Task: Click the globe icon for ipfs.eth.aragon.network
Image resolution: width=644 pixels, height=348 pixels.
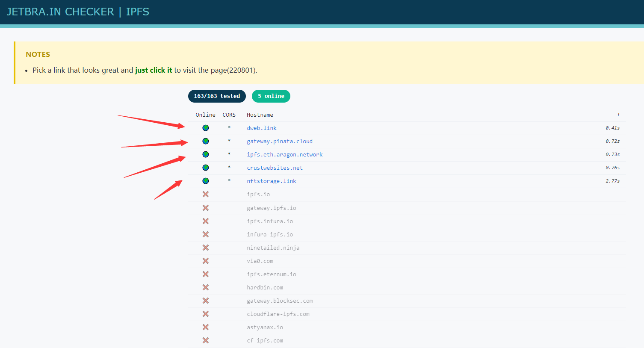Action: coord(206,154)
